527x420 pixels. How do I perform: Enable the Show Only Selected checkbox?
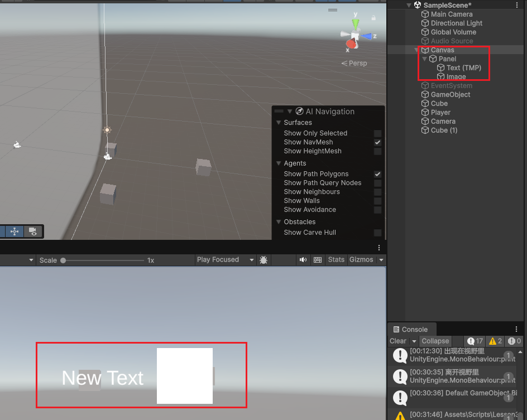[378, 133]
